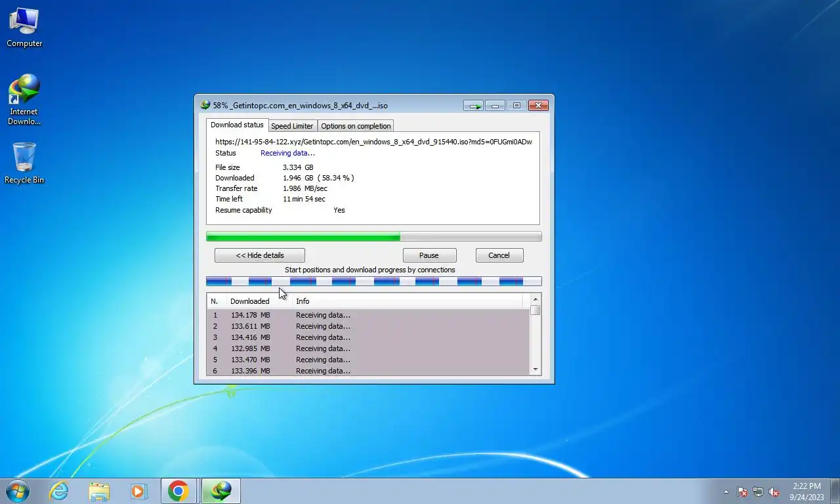Select connection row with 133.396 MB

(x=368, y=371)
